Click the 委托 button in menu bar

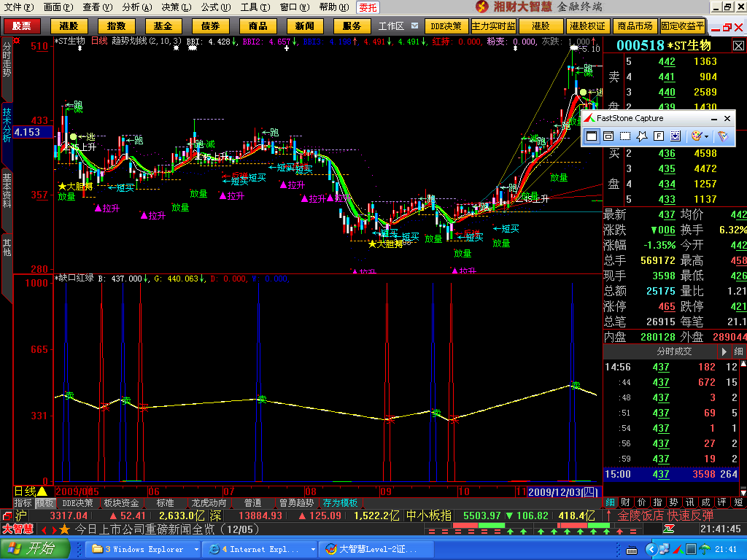coord(368,7)
